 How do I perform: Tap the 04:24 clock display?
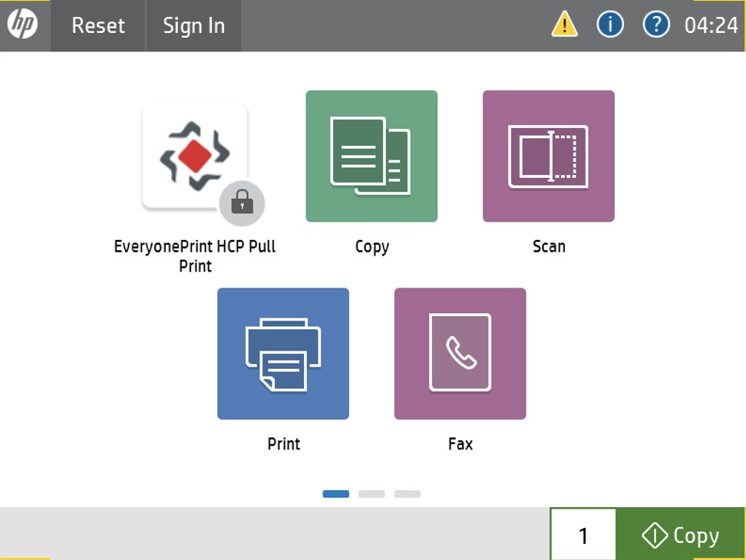[711, 25]
